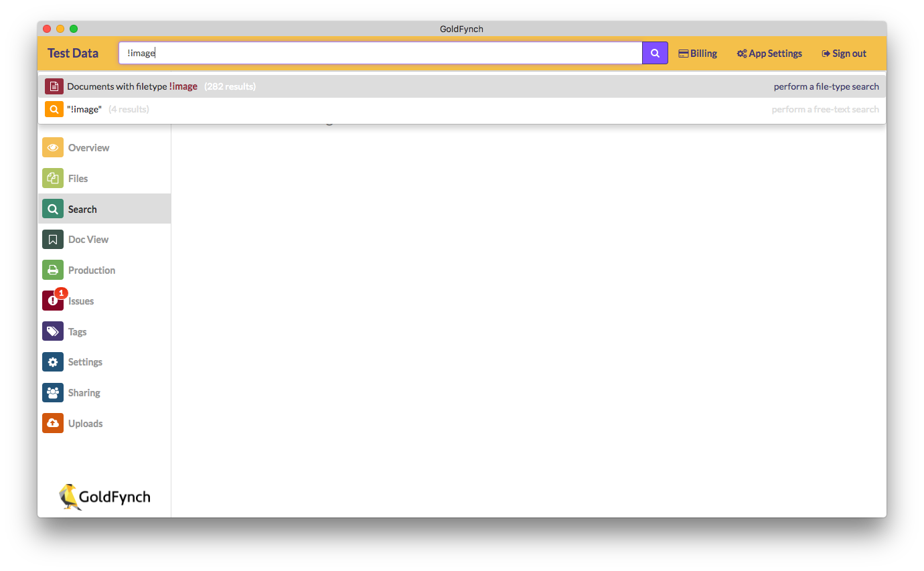Image resolution: width=924 pixels, height=571 pixels.
Task: Sign out of GoldFynch
Action: 843,53
